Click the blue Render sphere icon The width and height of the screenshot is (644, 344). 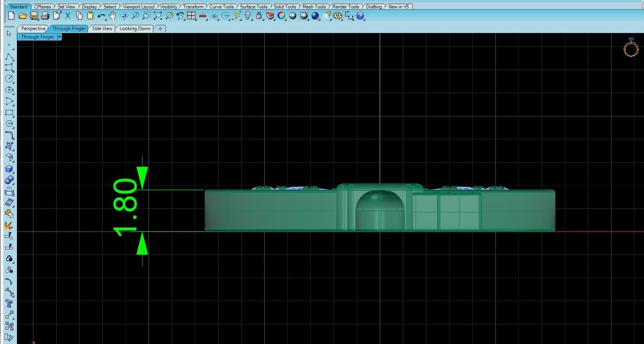point(315,16)
